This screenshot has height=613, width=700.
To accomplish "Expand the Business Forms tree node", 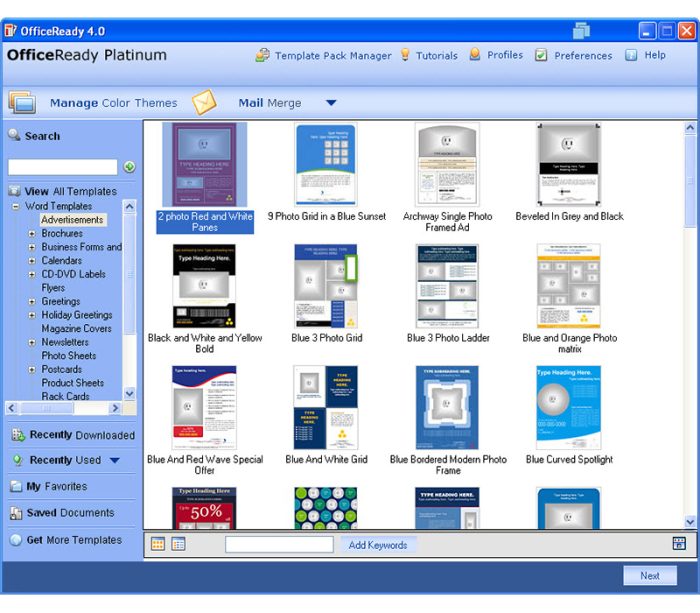I will click(32, 247).
